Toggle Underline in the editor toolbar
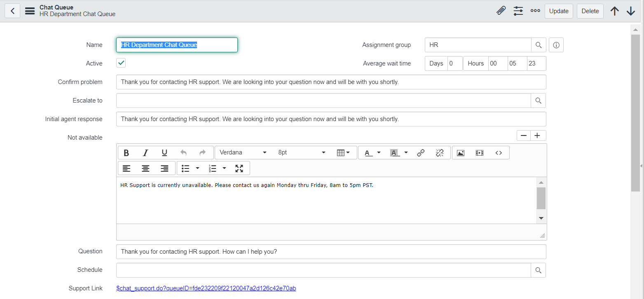This screenshot has height=299, width=644. tap(164, 153)
